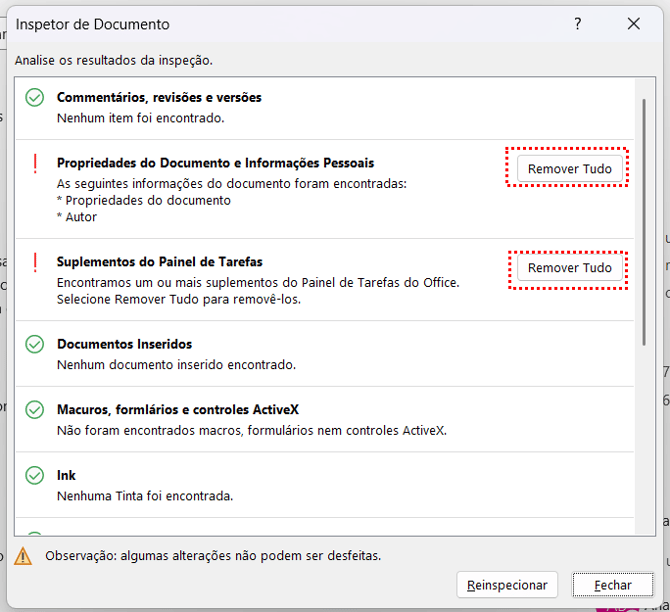This screenshot has width=670, height=612.
Task: Remove all document properties and personal information
Action: point(569,169)
